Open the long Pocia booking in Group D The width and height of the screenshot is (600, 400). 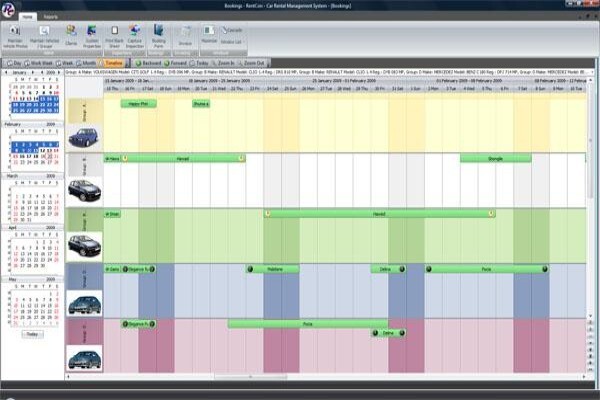pos(486,269)
